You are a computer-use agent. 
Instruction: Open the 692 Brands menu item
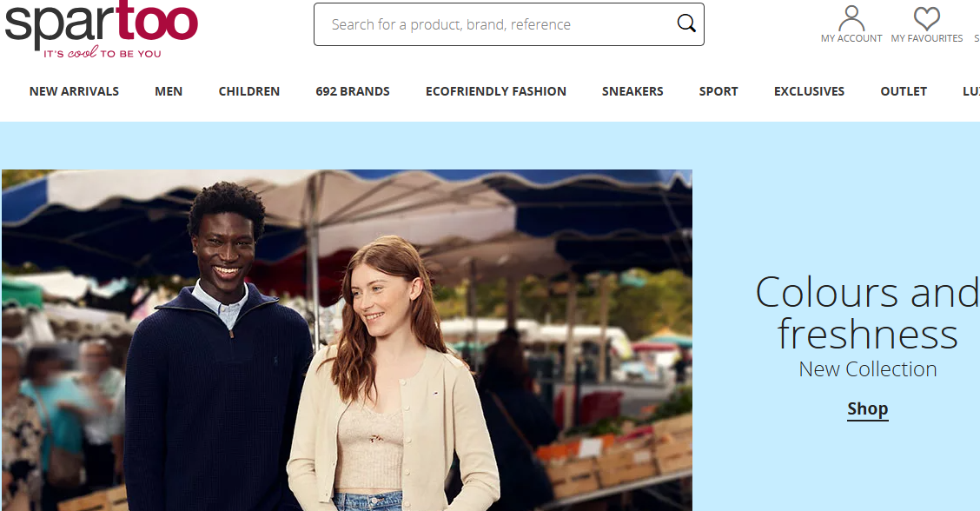353,91
